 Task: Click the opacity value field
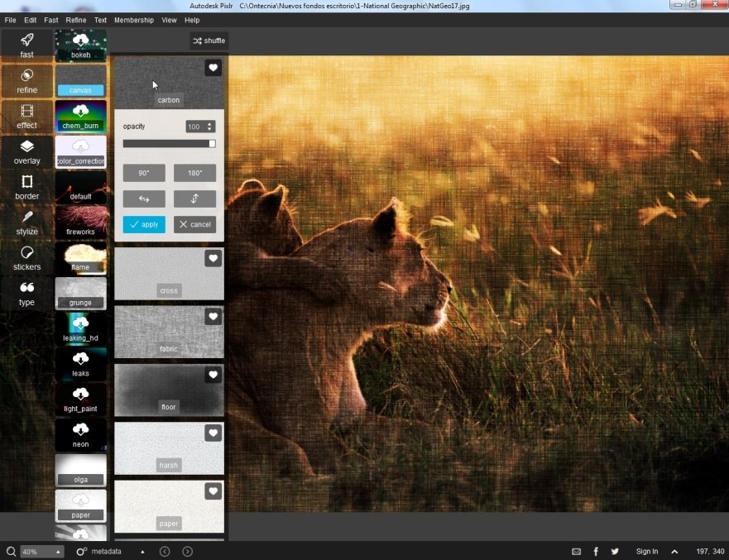tap(194, 127)
